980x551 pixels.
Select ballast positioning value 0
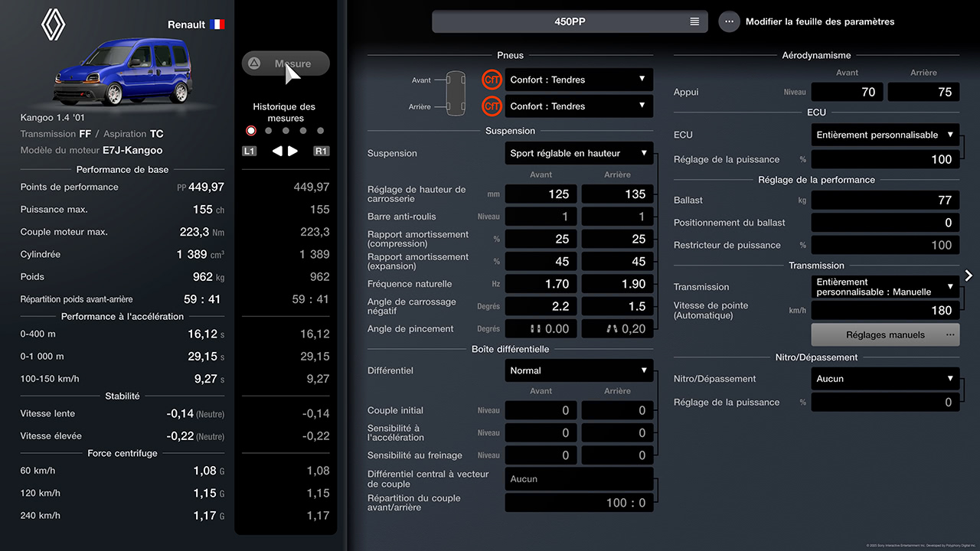[x=885, y=223]
